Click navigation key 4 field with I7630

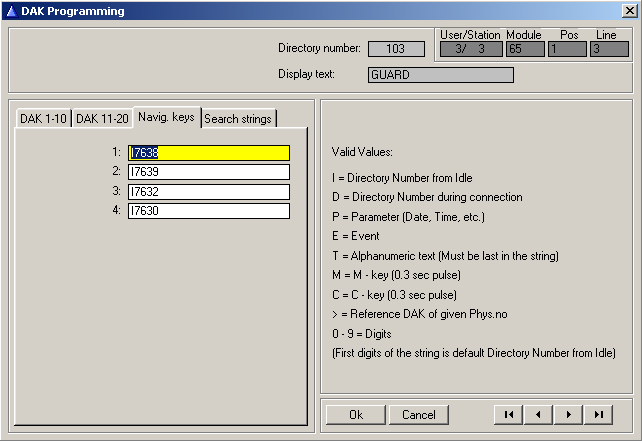[208, 211]
